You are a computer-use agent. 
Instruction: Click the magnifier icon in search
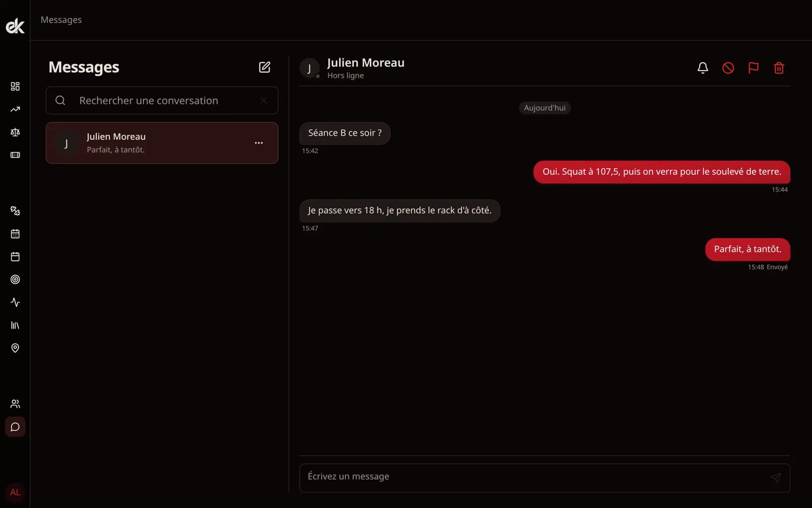[x=60, y=101]
